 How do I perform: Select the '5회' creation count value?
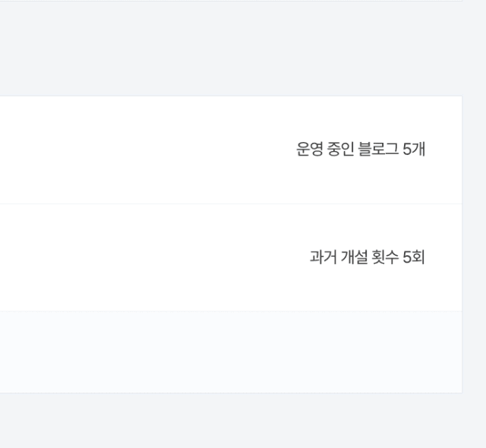point(414,257)
